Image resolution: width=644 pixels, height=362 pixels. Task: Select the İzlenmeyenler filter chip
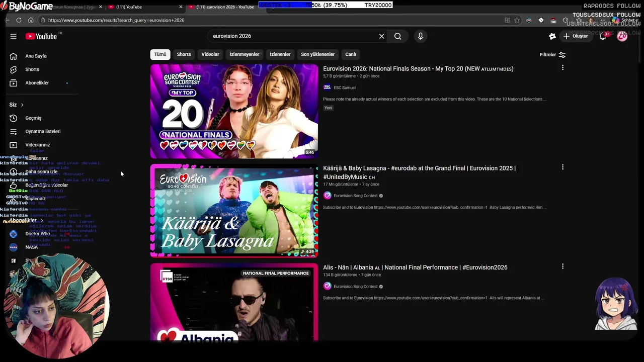245,54
